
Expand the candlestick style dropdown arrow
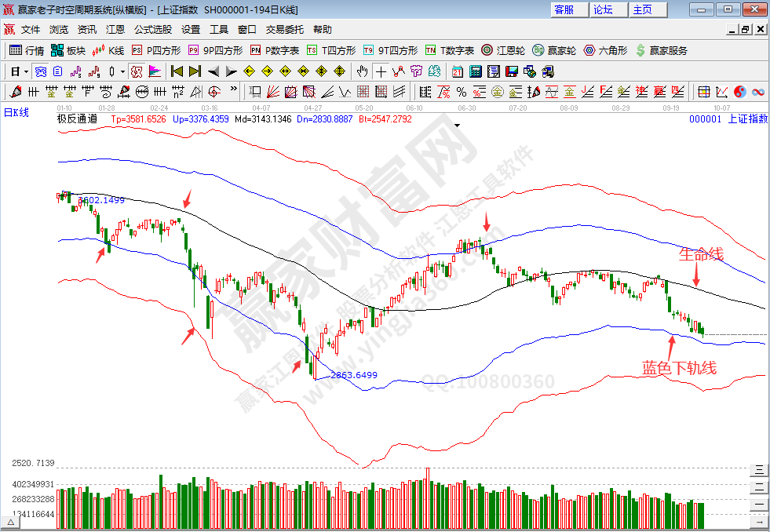pos(122,71)
